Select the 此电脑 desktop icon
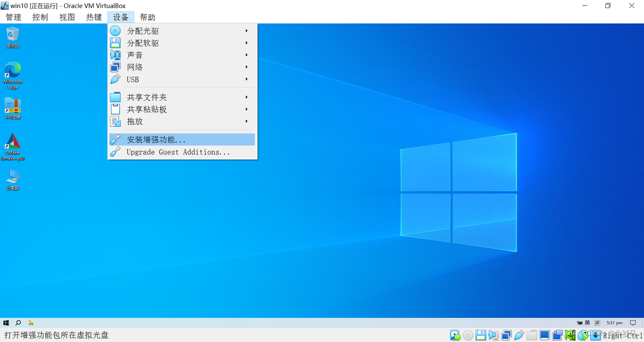Image resolution: width=644 pixels, height=342 pixels. coord(13,181)
